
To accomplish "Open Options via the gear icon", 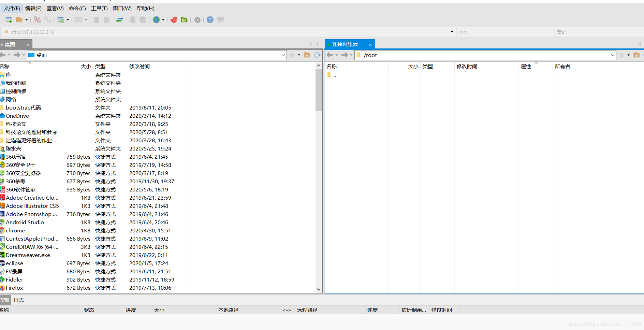I will tap(197, 20).
